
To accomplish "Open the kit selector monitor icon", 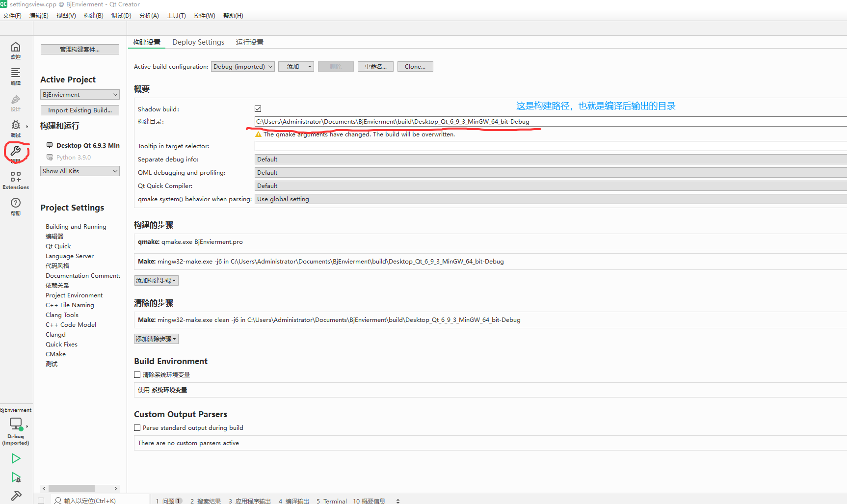I will click(16, 424).
